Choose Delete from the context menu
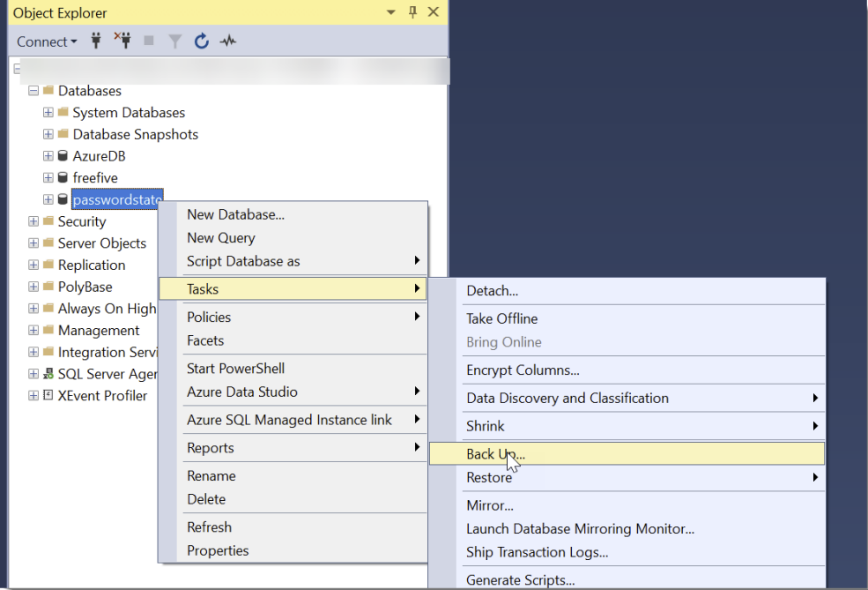Viewport: 868px width, 590px height. click(x=293, y=499)
